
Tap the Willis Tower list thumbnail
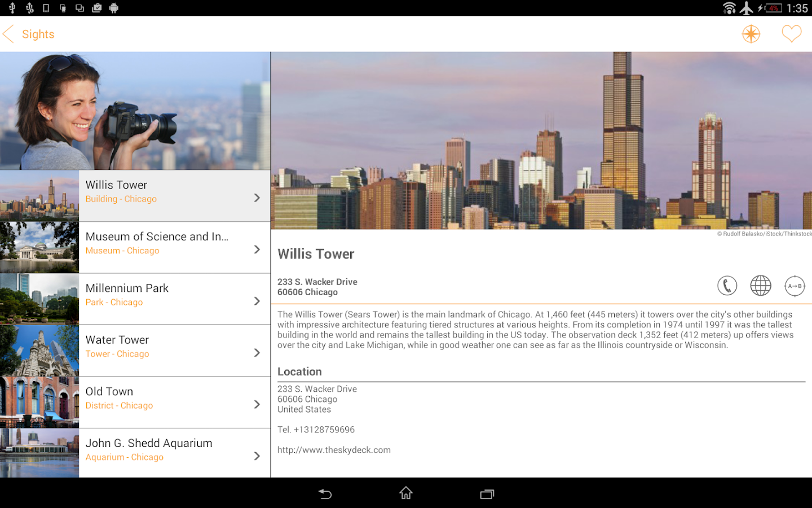(x=39, y=196)
